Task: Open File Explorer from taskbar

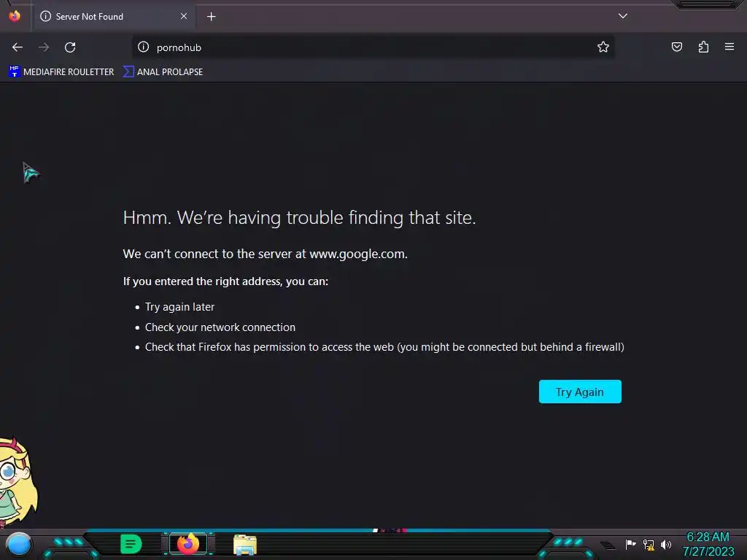Action: point(245,544)
